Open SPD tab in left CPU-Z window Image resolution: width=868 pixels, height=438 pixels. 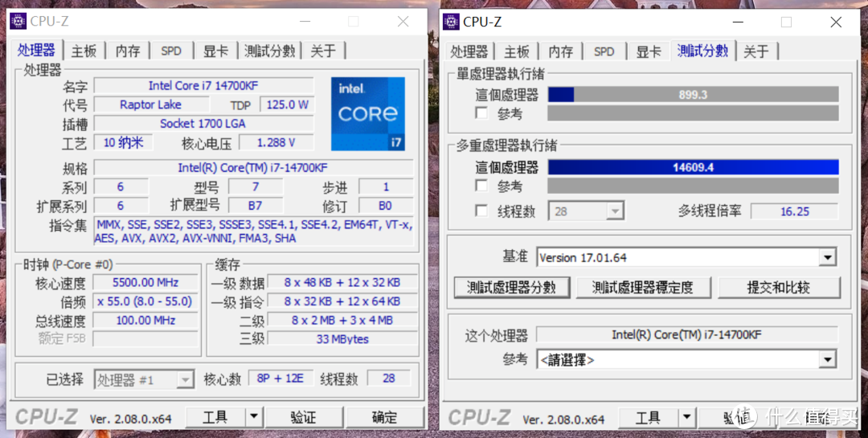(171, 51)
